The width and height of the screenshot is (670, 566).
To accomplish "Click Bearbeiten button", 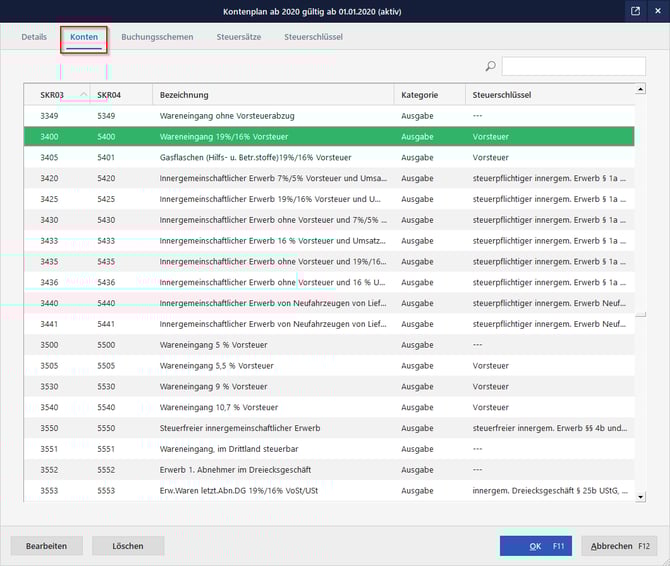I will tap(47, 546).
